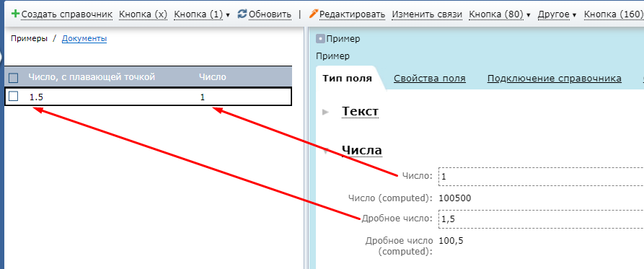Collapse the Числа section triangle
644x269 pixels.
(326, 151)
